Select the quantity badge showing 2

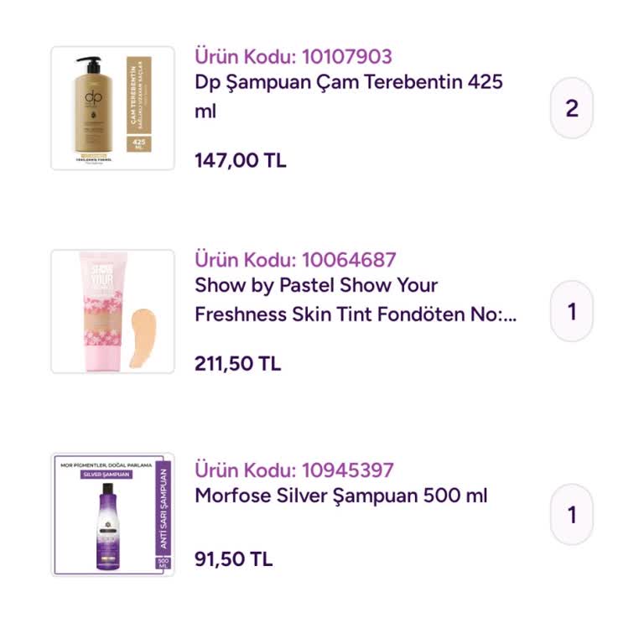pyautogui.click(x=572, y=108)
